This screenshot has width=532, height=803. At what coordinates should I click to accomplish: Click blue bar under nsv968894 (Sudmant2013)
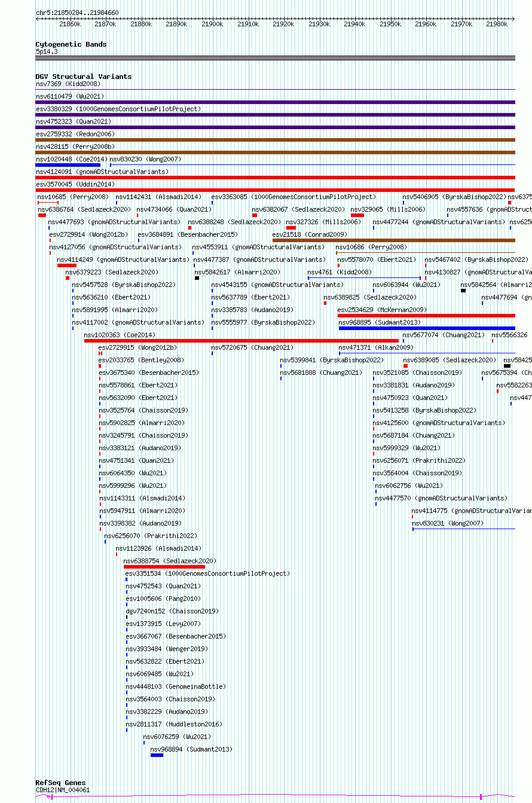[157, 755]
